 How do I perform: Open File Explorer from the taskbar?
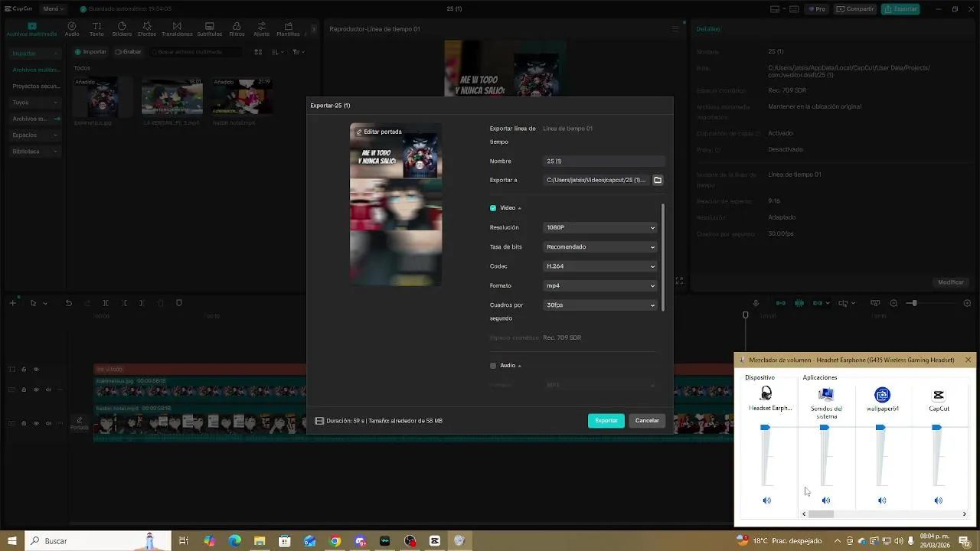(x=260, y=541)
